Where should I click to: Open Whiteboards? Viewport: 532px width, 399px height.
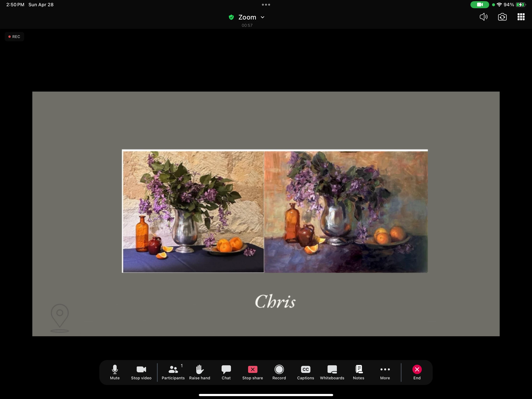point(332,372)
